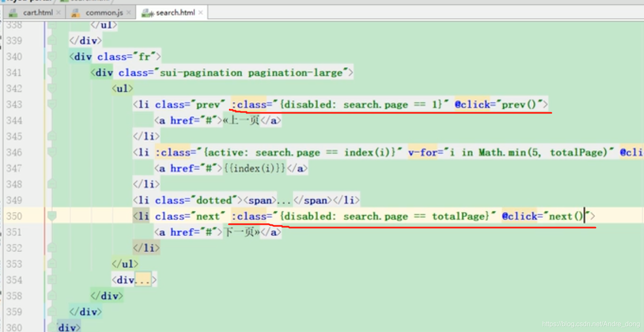Click the @click="prev()" handler text
This screenshot has width=644, height=332.
pos(499,104)
